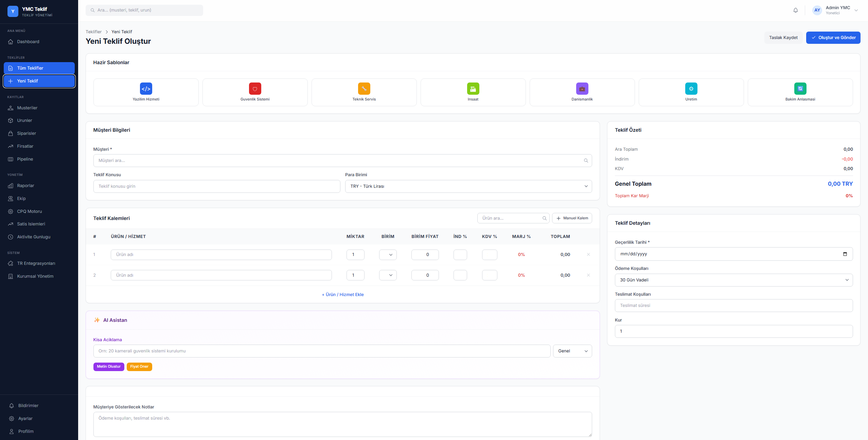Click the Teklifler breadcrumb link
868x440 pixels.
93,32
